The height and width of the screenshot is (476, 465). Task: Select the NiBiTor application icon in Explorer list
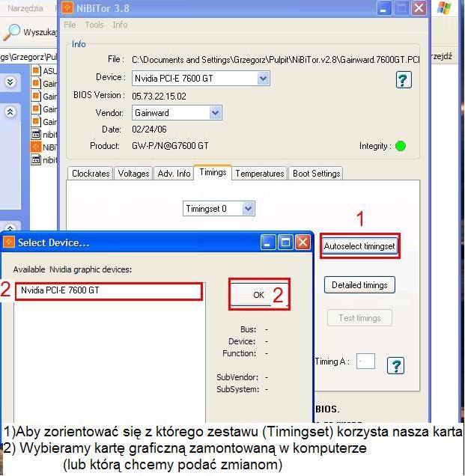point(36,147)
